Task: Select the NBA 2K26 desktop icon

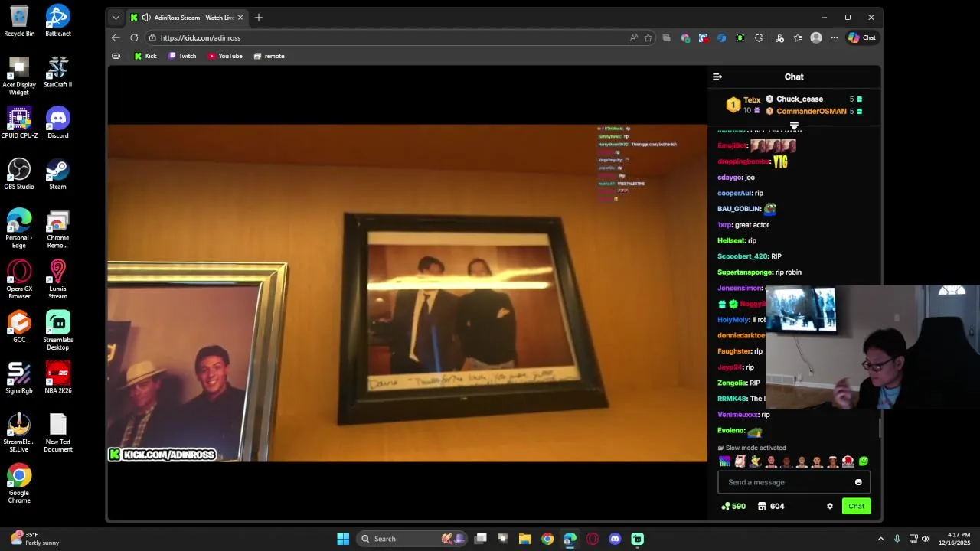Action: point(58,377)
